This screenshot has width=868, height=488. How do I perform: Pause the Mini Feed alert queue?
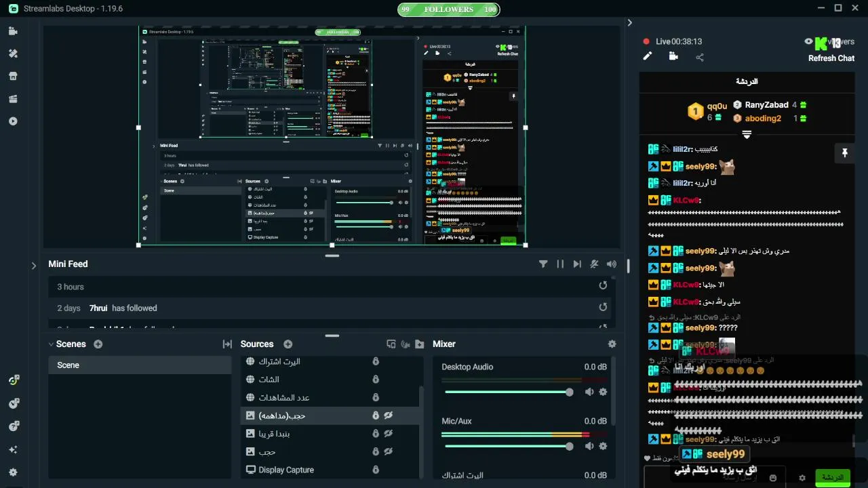(560, 264)
